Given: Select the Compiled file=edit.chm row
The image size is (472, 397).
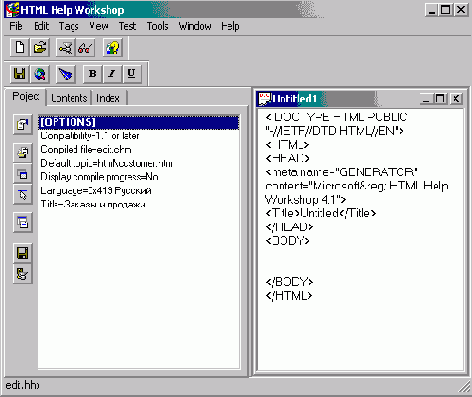Looking at the screenshot, I should click(x=138, y=149).
